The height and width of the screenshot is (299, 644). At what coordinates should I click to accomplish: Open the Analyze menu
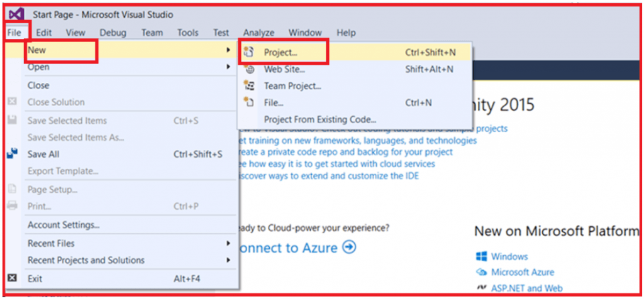pyautogui.click(x=258, y=33)
